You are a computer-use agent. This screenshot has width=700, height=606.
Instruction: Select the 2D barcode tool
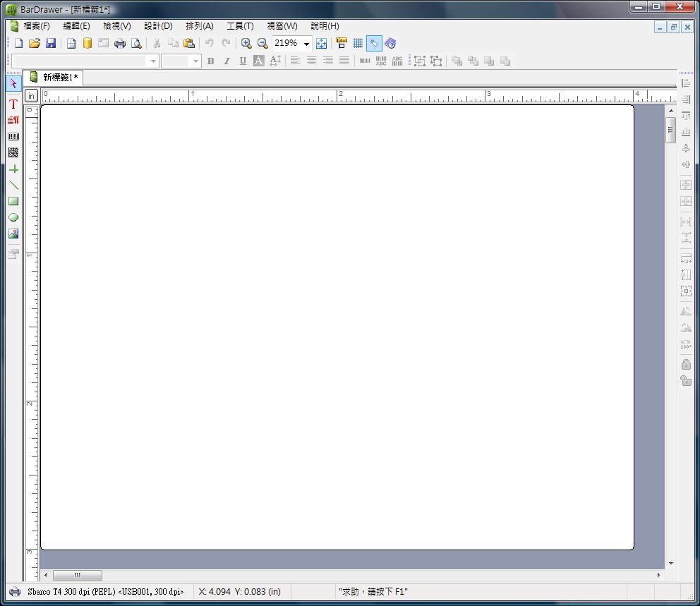13,152
